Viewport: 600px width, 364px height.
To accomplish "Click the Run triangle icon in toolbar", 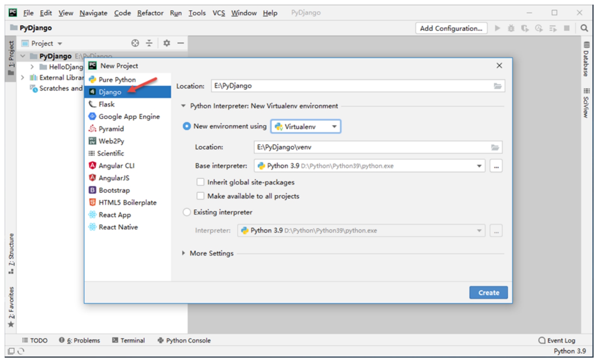I will click(497, 28).
